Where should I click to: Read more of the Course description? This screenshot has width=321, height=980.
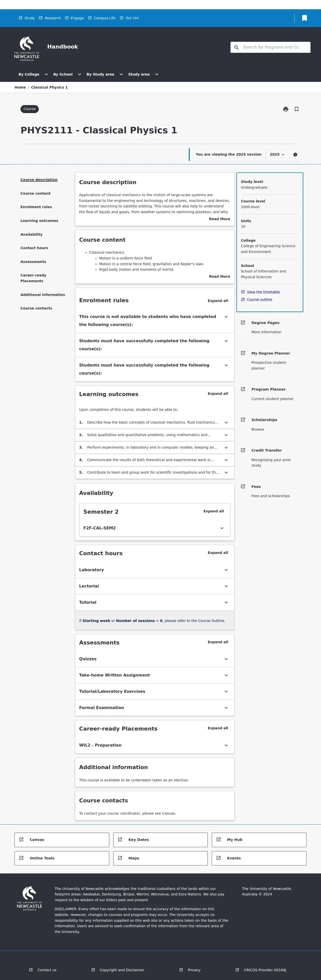pos(219,219)
